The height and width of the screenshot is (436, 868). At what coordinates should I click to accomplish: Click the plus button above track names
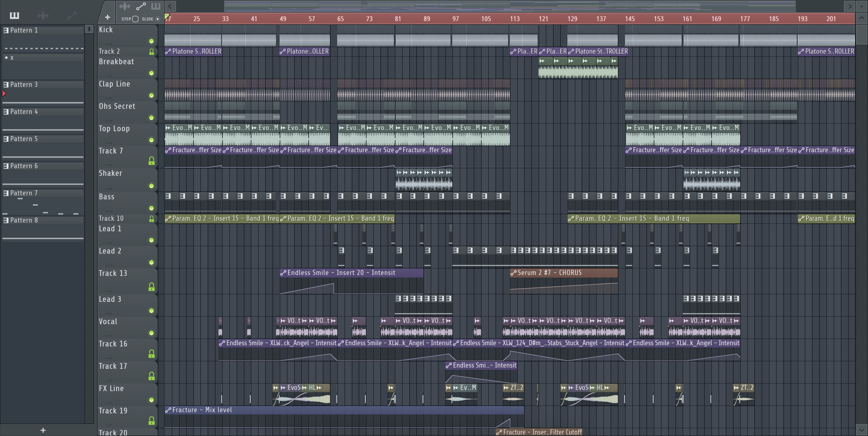(108, 17)
